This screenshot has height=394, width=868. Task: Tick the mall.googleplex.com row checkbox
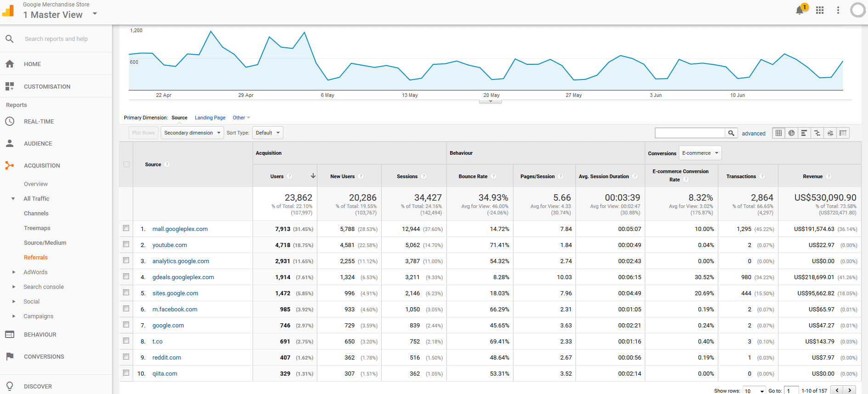click(126, 228)
